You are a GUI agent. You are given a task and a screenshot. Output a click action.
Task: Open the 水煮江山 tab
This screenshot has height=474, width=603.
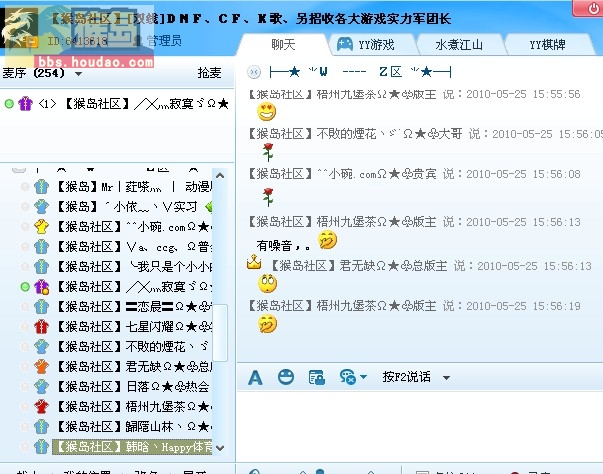pos(459,45)
